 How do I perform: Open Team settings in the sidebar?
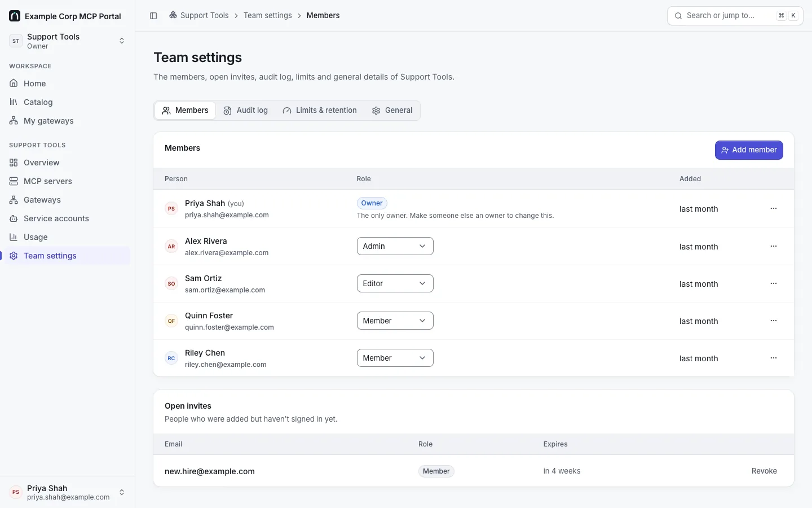click(68, 255)
